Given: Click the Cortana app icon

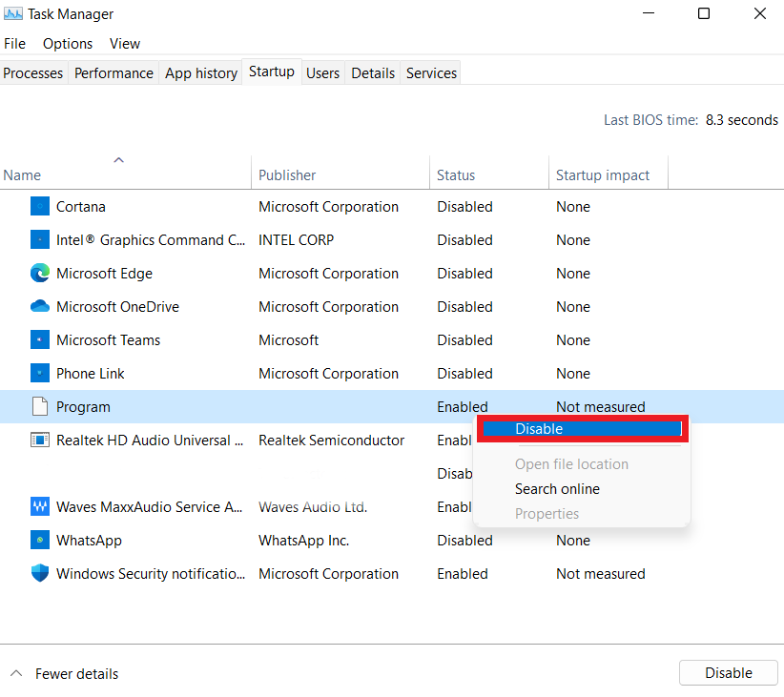Looking at the screenshot, I should [x=39, y=207].
